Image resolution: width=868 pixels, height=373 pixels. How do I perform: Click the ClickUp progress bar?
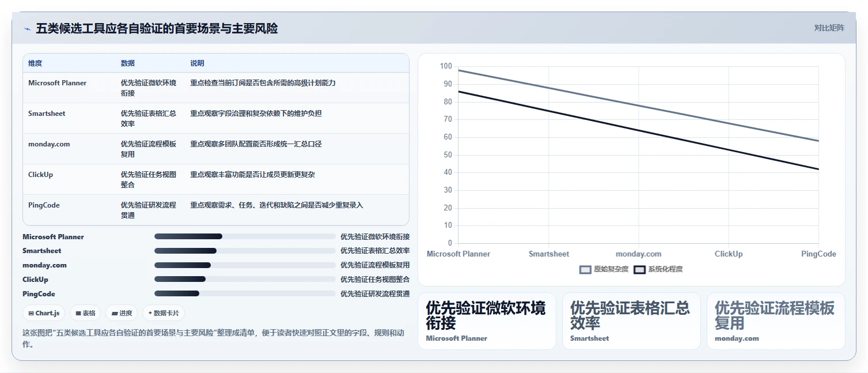click(x=245, y=279)
